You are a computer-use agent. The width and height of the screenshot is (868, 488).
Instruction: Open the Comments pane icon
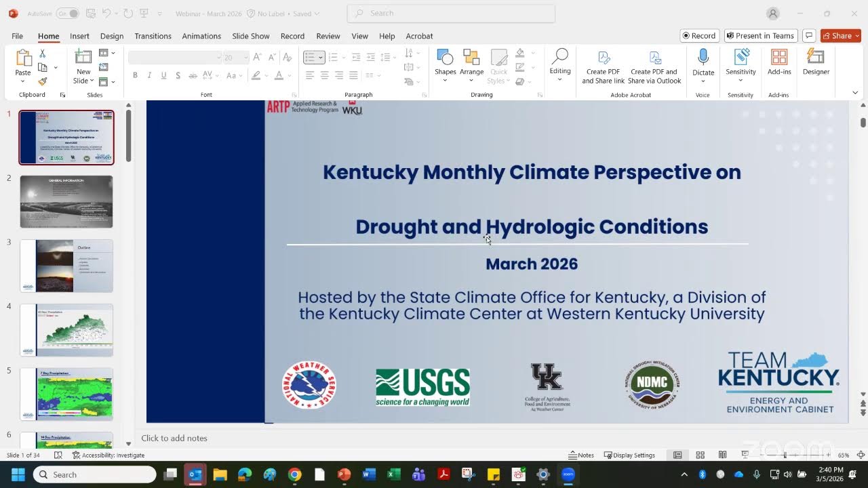808,36
